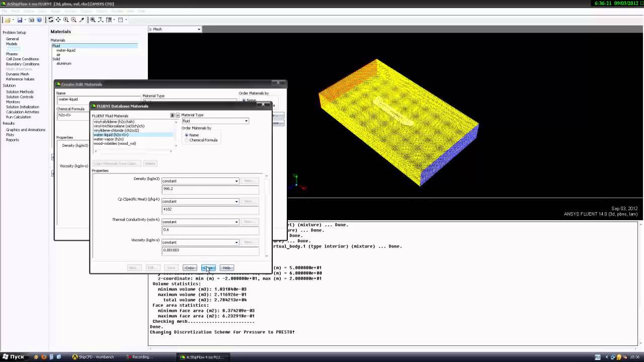Click deselect-all list icon above fluid materials
This screenshot has height=362, width=644.
pyautogui.click(x=178, y=116)
